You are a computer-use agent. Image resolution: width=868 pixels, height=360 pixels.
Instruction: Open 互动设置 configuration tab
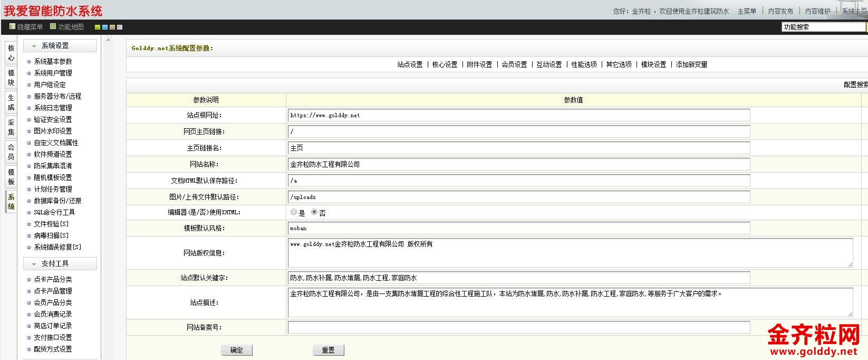549,64
